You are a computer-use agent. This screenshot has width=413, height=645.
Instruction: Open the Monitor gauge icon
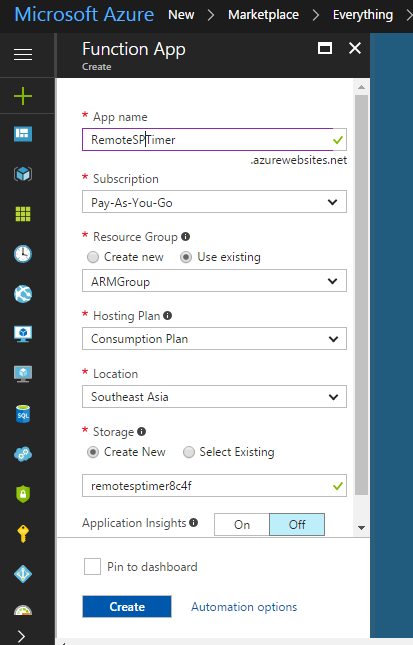click(23, 610)
